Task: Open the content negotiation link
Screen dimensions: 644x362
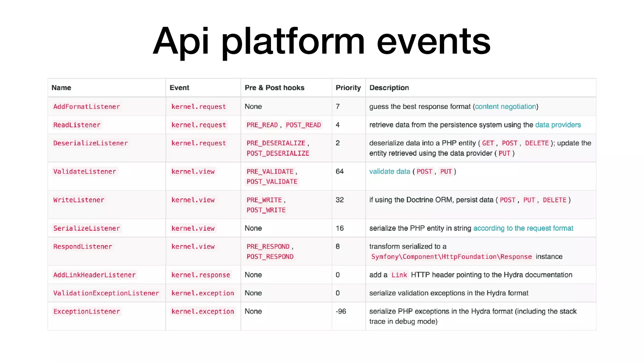Action: pyautogui.click(x=505, y=107)
